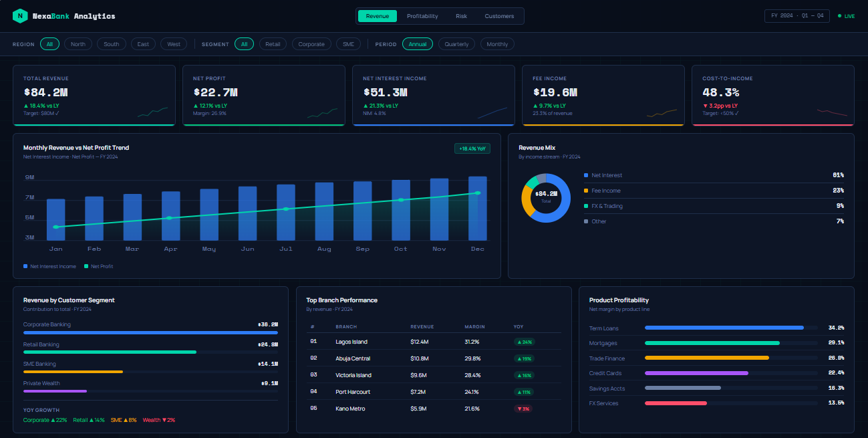The width and height of the screenshot is (868, 438).
Task: Click the Fee Income row in Revenue Mix
Action: [714, 191]
